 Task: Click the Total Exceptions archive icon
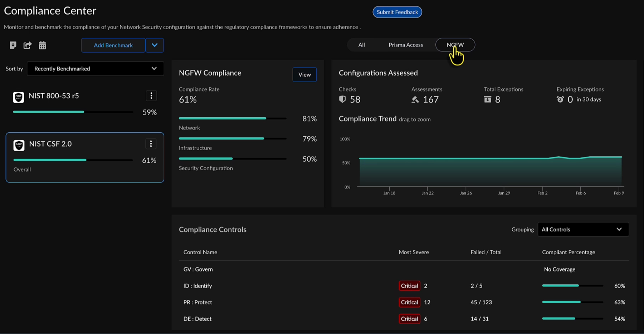[x=488, y=99]
